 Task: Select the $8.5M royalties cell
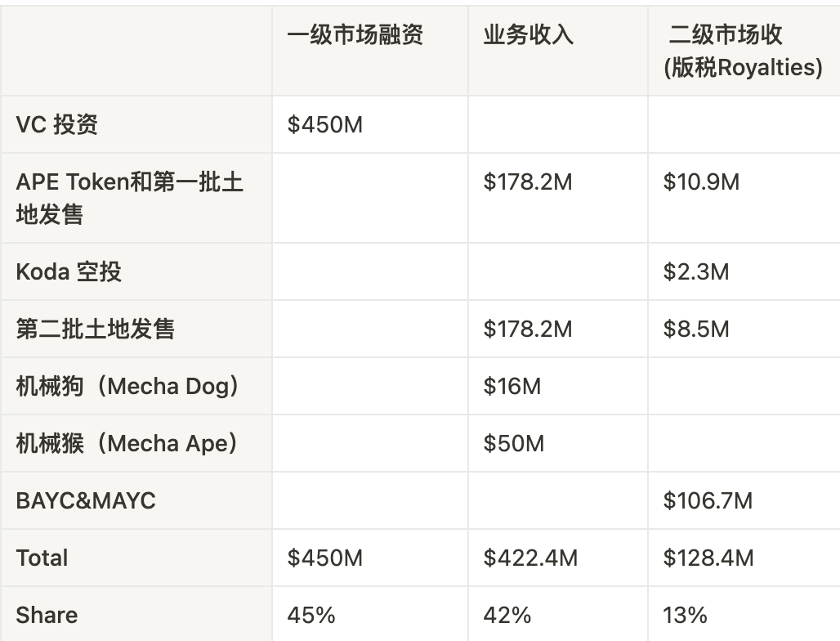pyautogui.click(x=695, y=329)
